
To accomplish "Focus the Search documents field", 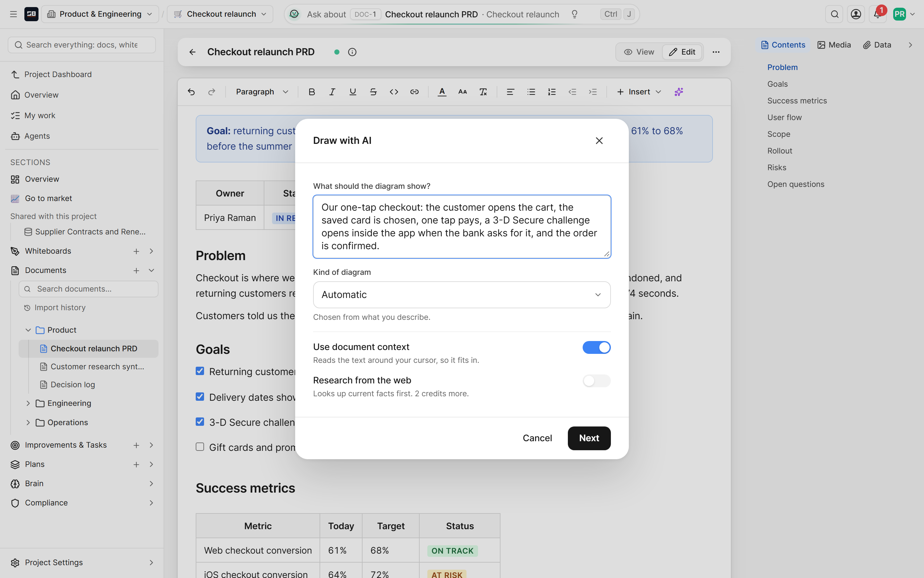I will point(89,289).
